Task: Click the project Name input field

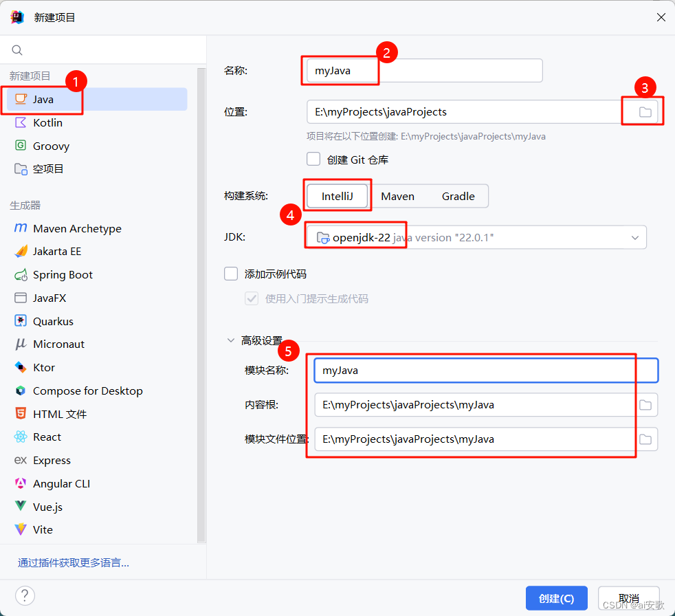Action: point(425,71)
